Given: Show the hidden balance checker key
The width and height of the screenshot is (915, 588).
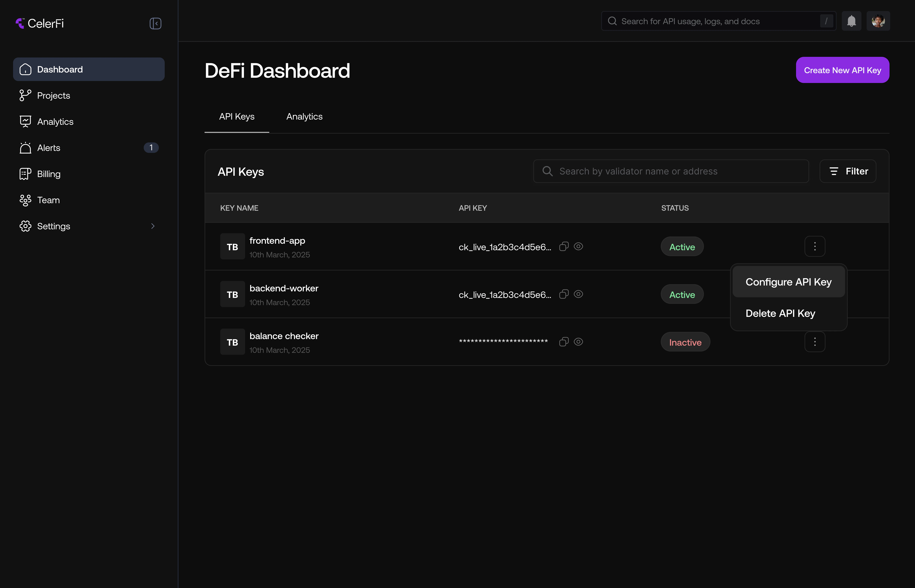Looking at the screenshot, I should click(x=578, y=342).
